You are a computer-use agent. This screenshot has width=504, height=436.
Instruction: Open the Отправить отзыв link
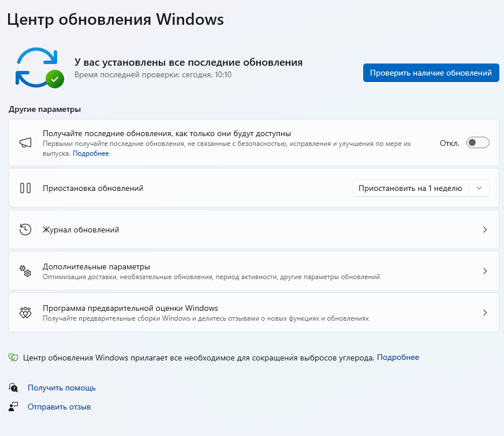point(59,407)
